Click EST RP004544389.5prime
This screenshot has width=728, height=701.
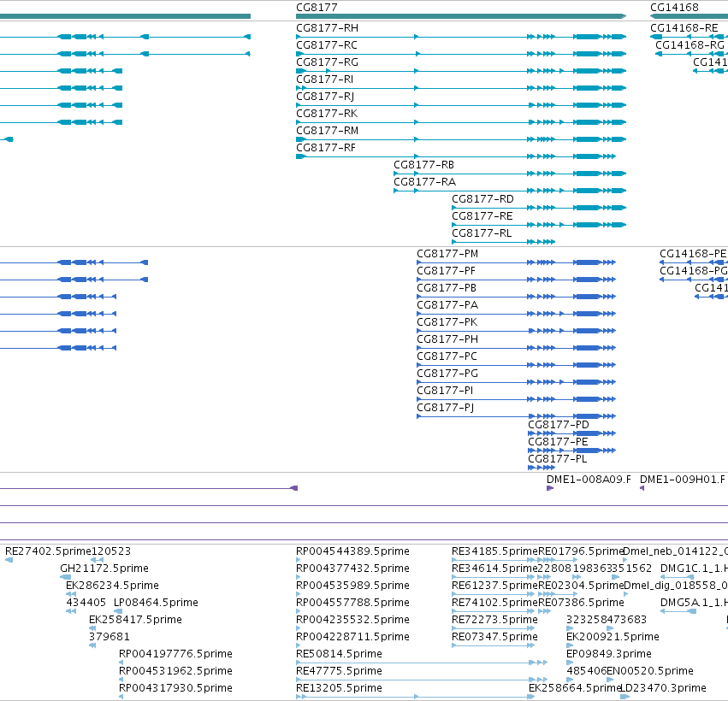point(352,551)
